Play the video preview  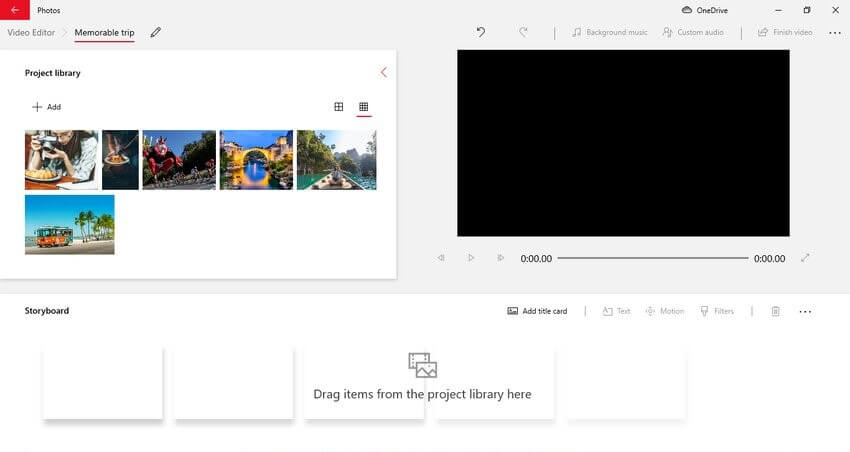click(471, 258)
